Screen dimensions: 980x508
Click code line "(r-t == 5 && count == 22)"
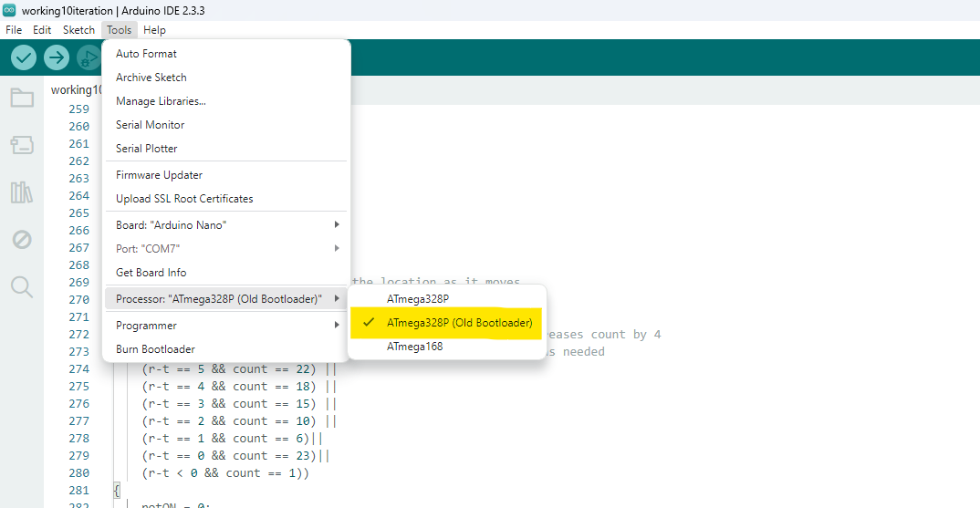click(229, 369)
